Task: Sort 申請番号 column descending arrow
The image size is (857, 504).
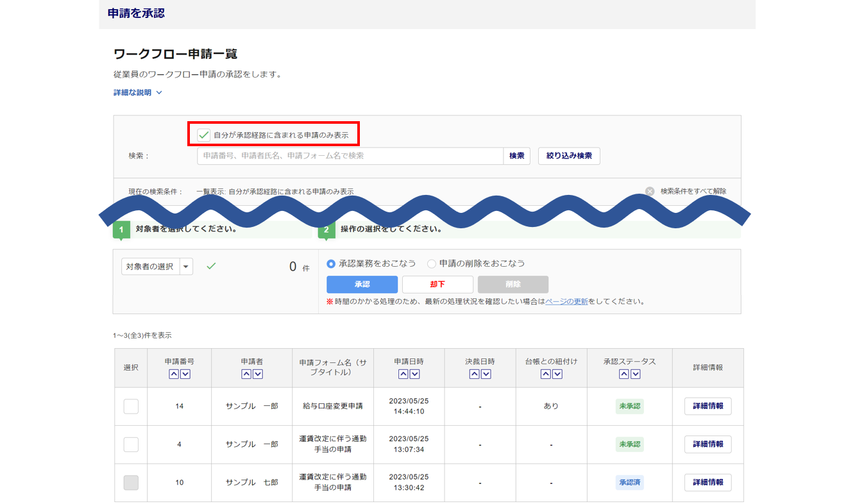Action: click(x=185, y=374)
